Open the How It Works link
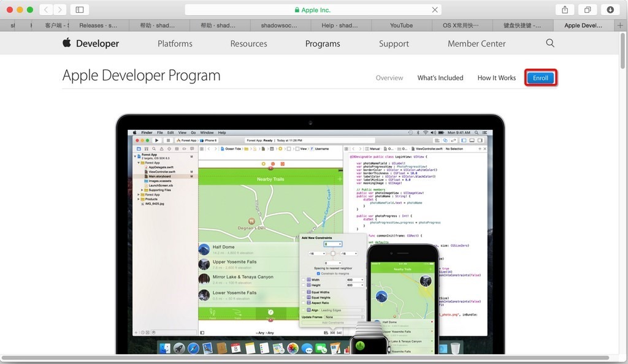This screenshot has height=364, width=628. [x=497, y=78]
